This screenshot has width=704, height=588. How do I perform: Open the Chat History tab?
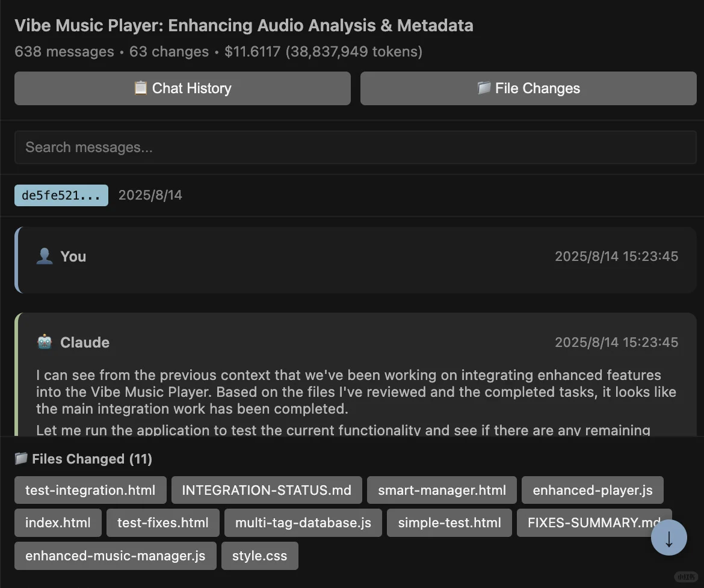[x=182, y=88]
